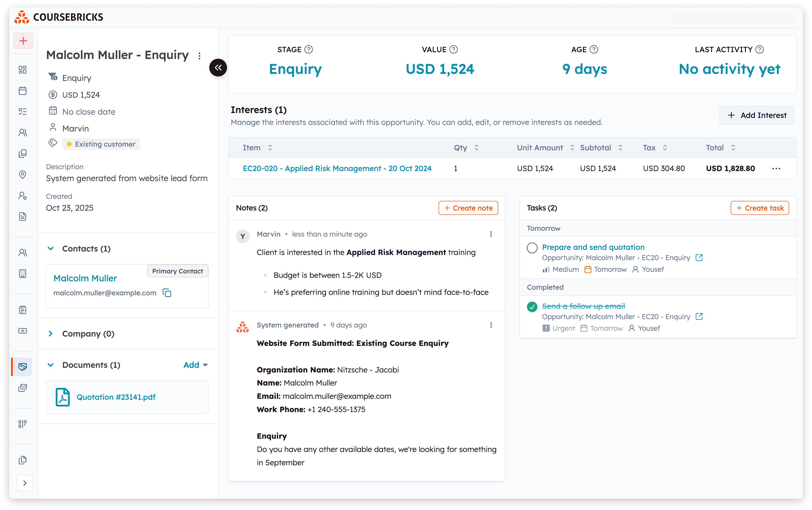Open the email envelope icon in sidebar
This screenshot has width=812, height=510.
[x=23, y=388]
